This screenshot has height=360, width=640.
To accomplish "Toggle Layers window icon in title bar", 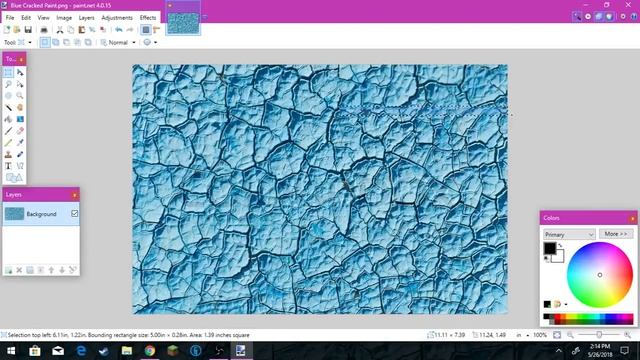I will 598,16.
